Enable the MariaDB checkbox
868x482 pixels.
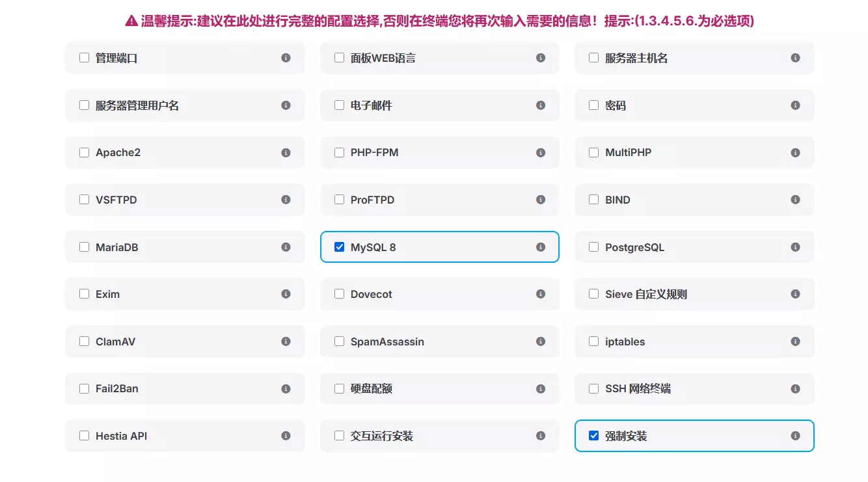click(x=84, y=247)
